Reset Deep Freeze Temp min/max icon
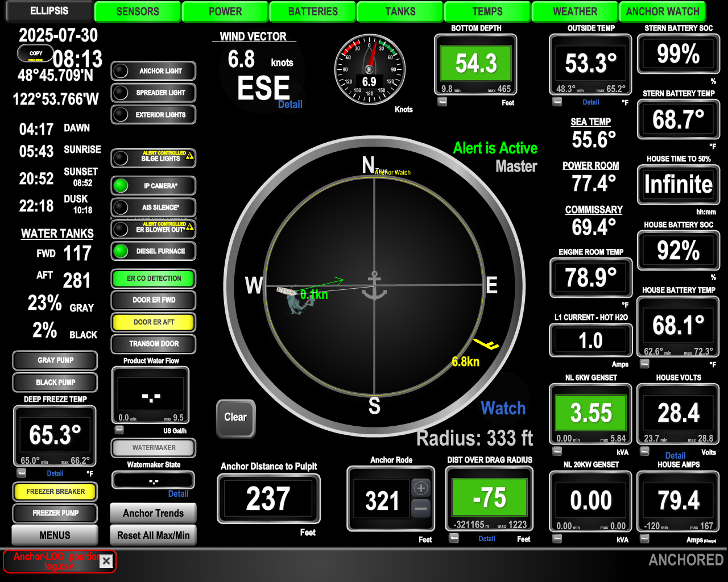This screenshot has height=582, width=728. pos(22,473)
